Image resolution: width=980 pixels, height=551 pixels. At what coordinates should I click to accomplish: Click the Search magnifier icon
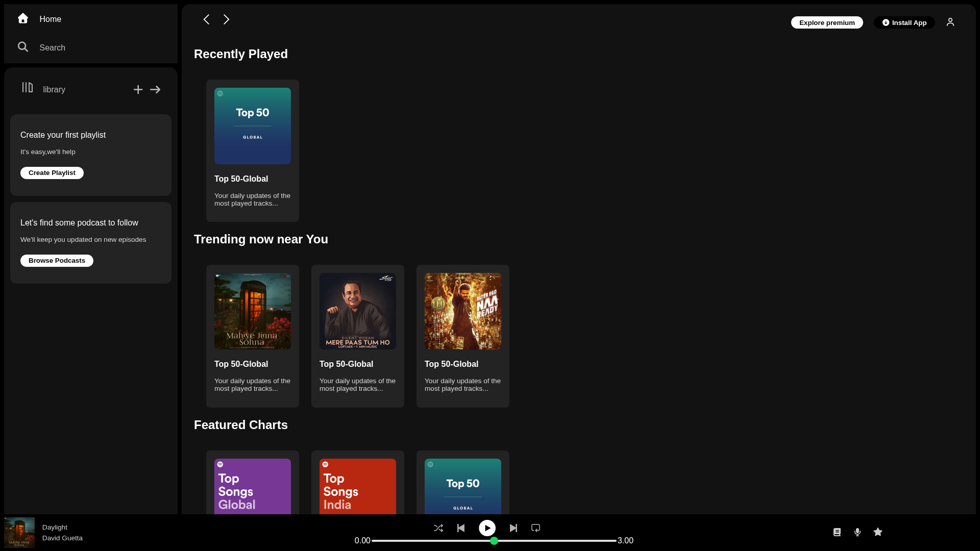23,47
